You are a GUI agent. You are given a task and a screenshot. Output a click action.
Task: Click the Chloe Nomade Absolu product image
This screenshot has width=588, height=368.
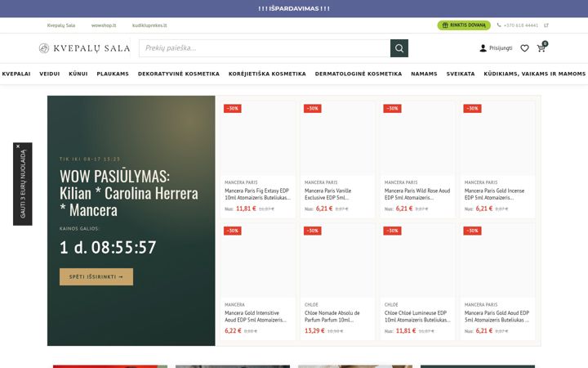(x=337, y=261)
